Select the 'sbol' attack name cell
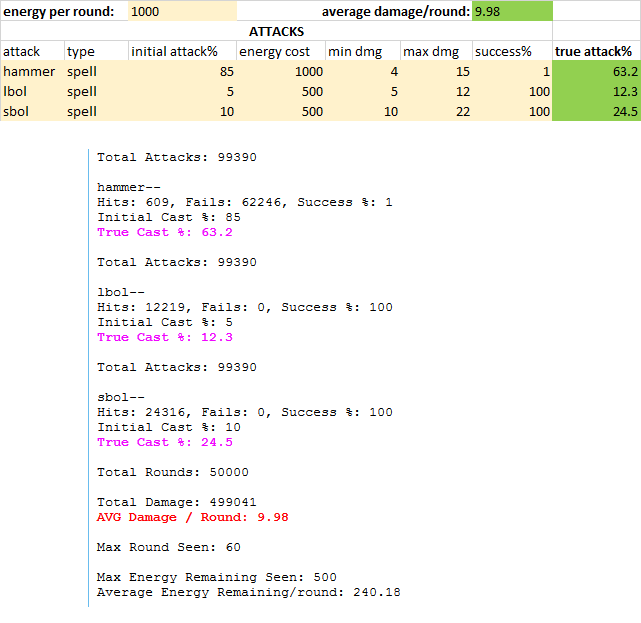641x623 pixels. pyautogui.click(x=32, y=111)
